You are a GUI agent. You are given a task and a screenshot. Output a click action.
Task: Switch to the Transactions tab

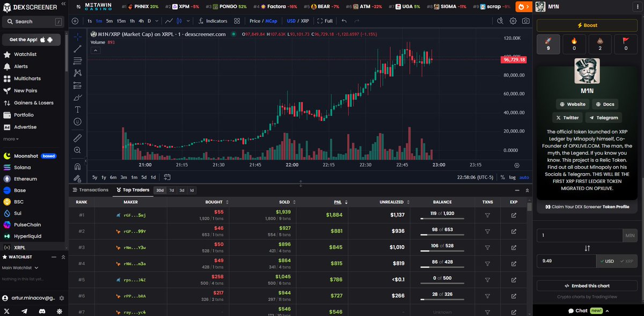[x=90, y=190]
